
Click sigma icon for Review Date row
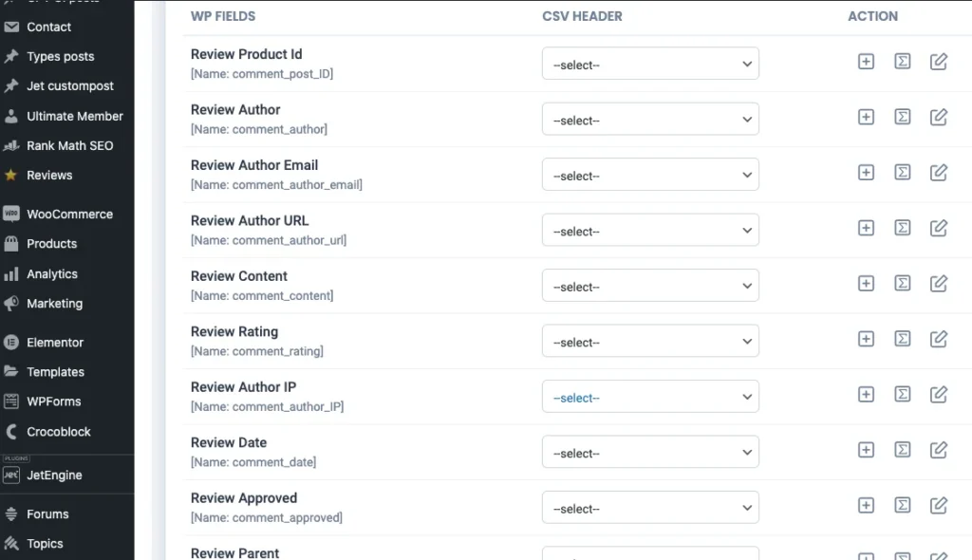tap(903, 450)
